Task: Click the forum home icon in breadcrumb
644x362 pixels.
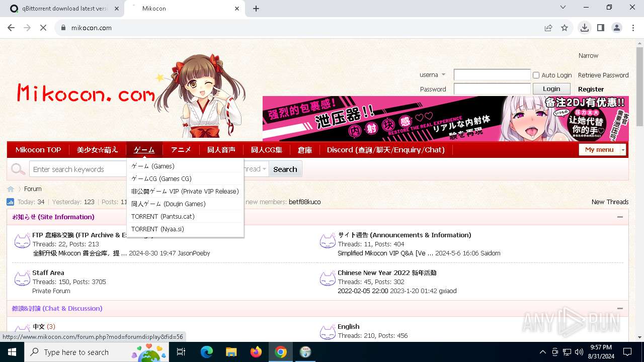Action: (11, 189)
